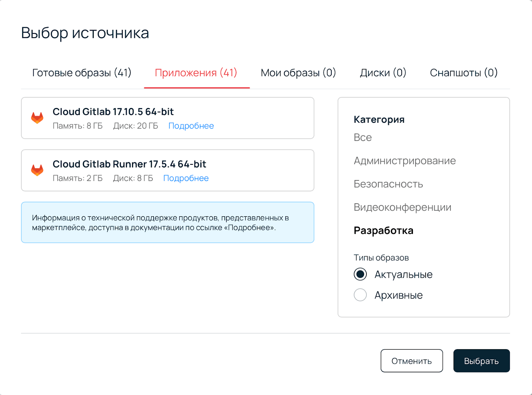Choose the Видеоконференции category
The height and width of the screenshot is (395, 532).
pyautogui.click(x=403, y=207)
